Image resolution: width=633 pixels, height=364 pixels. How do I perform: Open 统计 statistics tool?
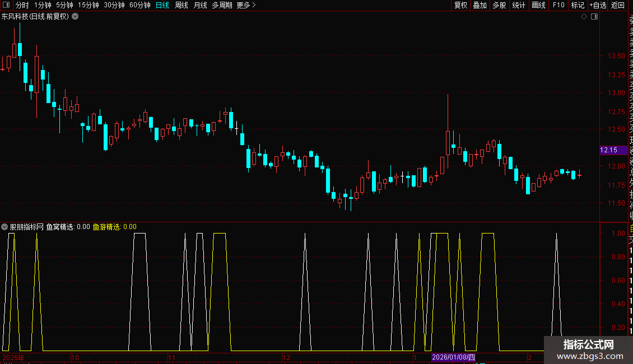tap(519, 5)
